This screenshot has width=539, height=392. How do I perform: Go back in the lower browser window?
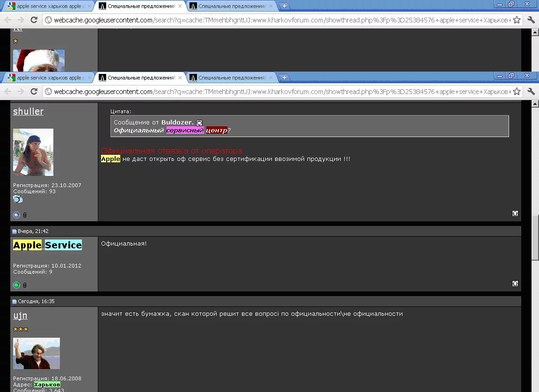click(7, 91)
